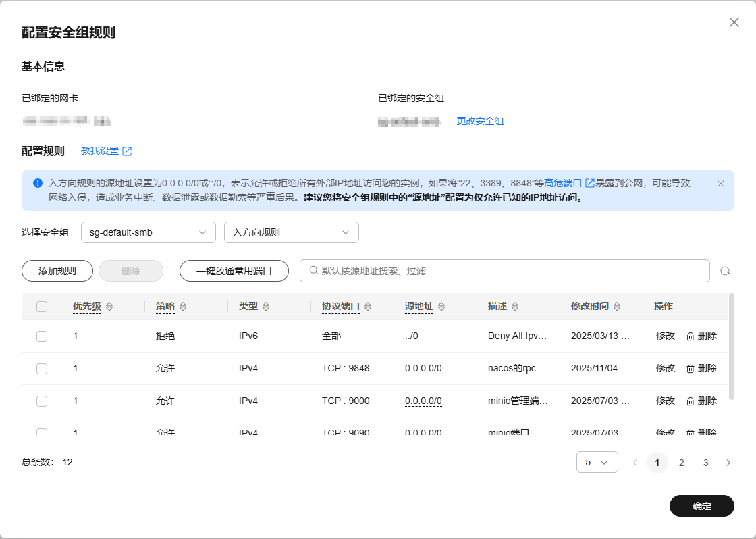The width and height of the screenshot is (756, 539).
Task: Open the page size 5 dropdown
Action: tap(597, 462)
